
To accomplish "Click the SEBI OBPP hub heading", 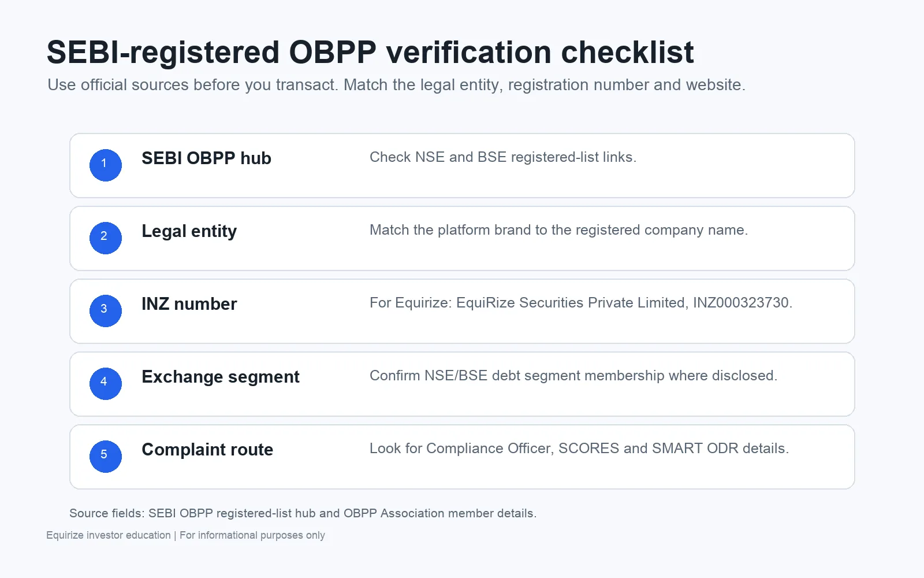I will pyautogui.click(x=206, y=158).
